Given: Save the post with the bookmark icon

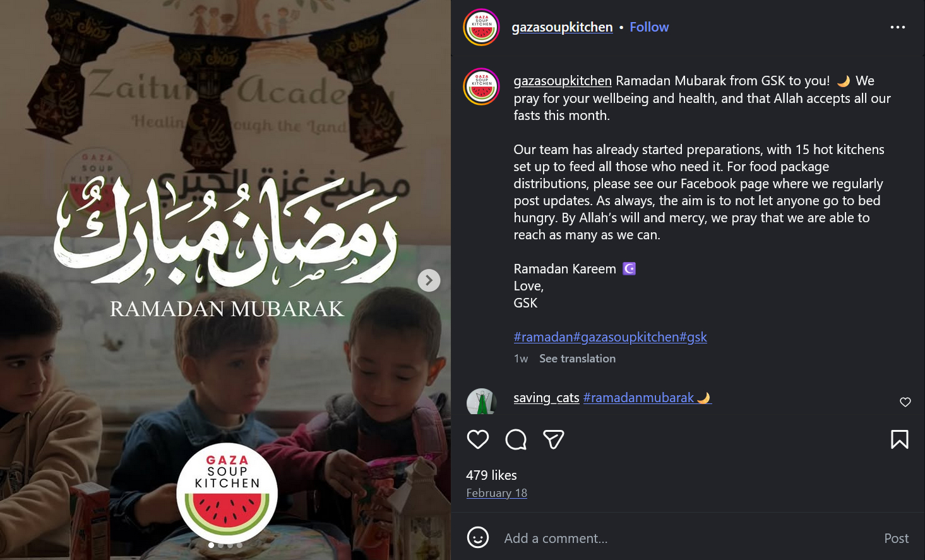Looking at the screenshot, I should (x=900, y=439).
